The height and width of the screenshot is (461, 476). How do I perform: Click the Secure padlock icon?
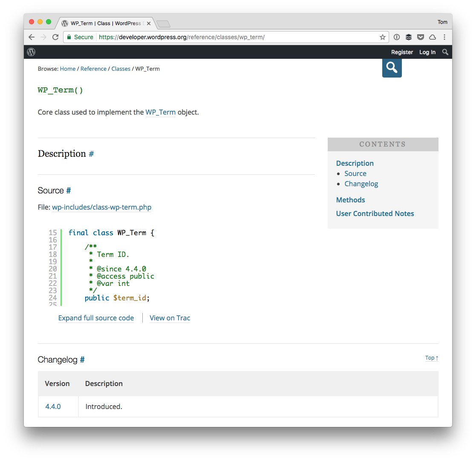69,37
